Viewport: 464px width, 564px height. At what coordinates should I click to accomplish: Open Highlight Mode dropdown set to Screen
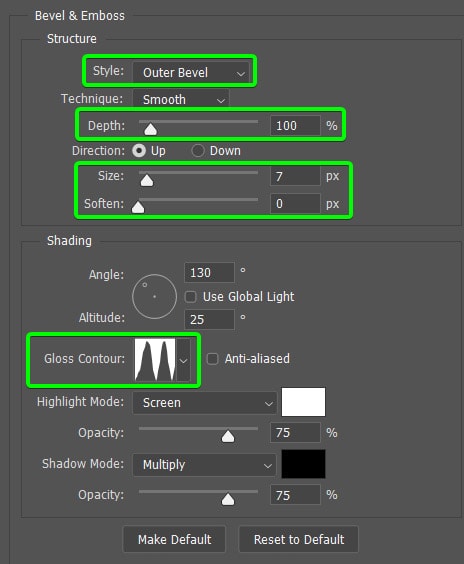coord(204,402)
